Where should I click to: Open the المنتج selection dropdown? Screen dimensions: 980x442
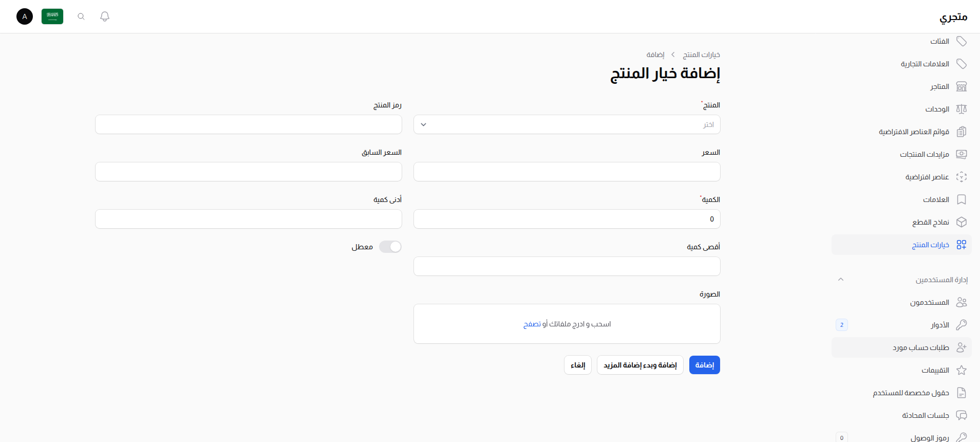coord(567,124)
